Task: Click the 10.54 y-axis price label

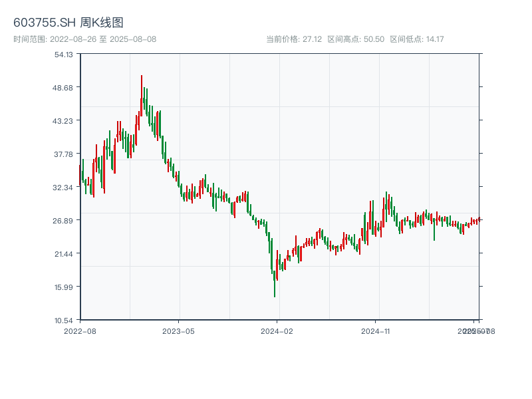Action: click(x=64, y=321)
